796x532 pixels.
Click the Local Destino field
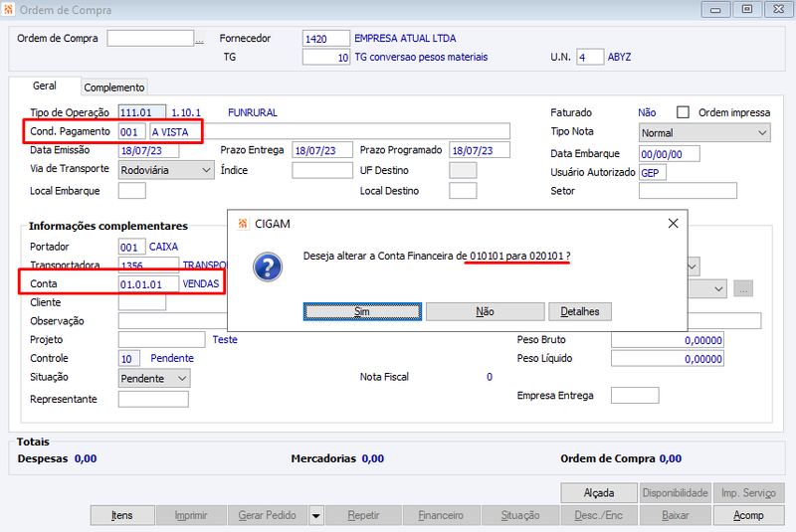tap(463, 191)
